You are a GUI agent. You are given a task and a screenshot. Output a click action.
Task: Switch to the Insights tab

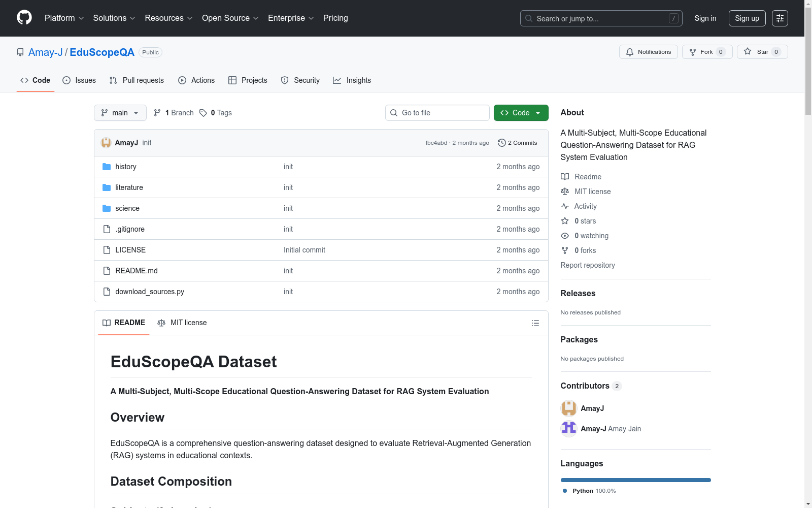352,80
